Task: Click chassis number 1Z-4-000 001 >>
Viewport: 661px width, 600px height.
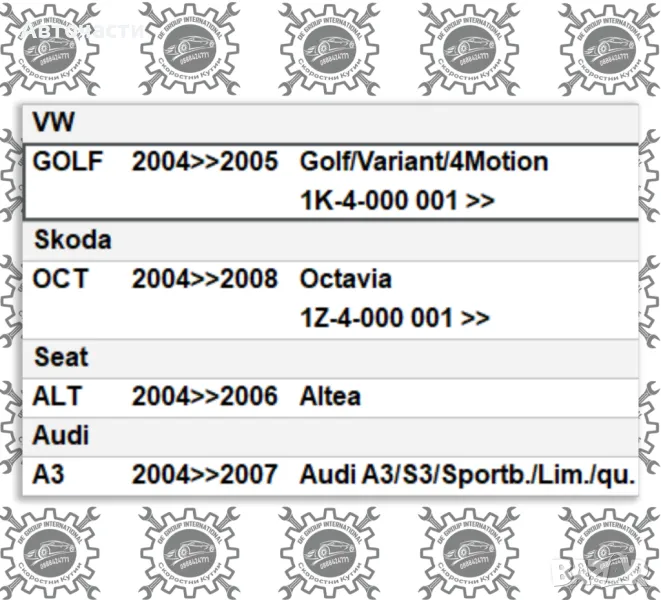Action: point(395,318)
